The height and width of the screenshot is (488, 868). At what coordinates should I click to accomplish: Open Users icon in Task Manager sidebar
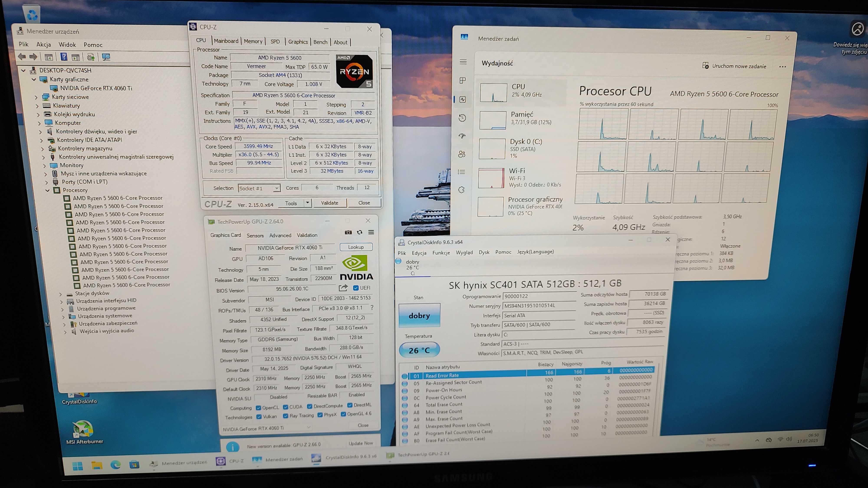(462, 154)
